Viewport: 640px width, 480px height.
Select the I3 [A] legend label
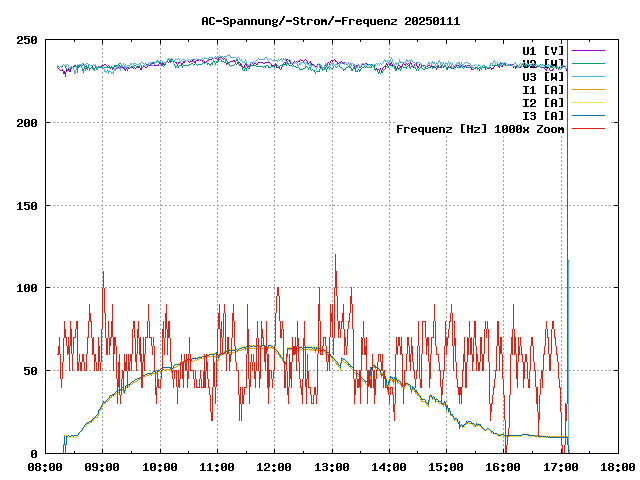coord(543,115)
